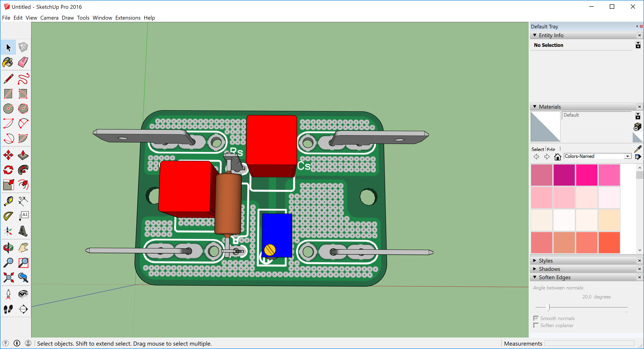Expand the Styles panel

534,260
